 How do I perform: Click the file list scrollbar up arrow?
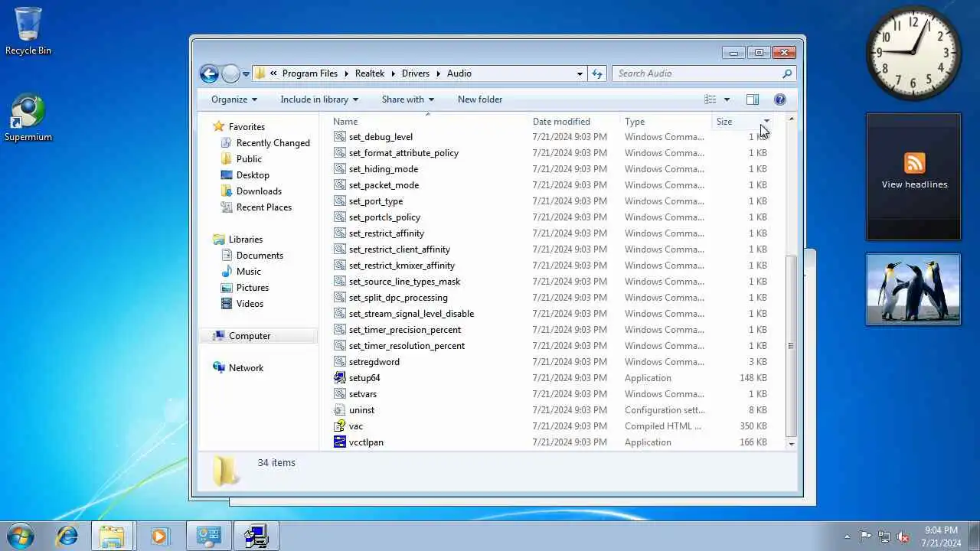[791, 119]
